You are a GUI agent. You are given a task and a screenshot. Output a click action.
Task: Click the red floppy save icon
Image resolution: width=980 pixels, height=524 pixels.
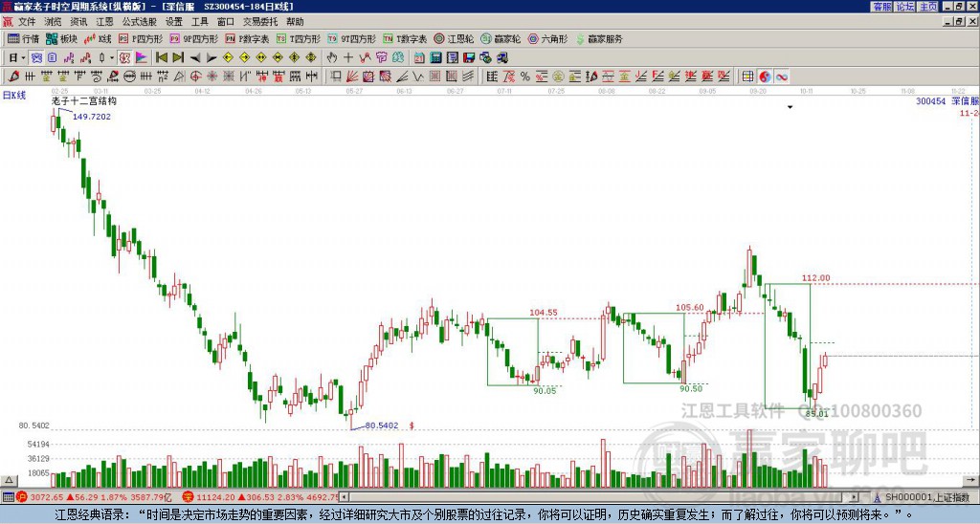click(469, 58)
